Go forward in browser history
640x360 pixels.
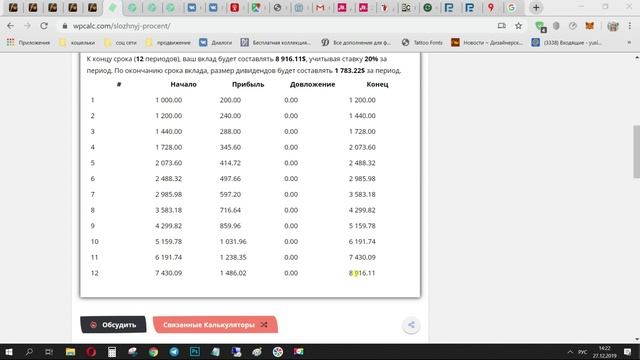(x=27, y=26)
